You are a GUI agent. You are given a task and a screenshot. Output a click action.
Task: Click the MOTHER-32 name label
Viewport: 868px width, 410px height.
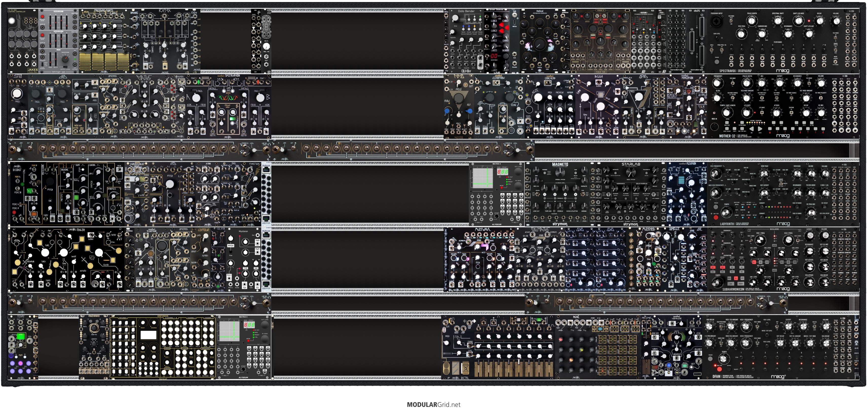tap(727, 136)
